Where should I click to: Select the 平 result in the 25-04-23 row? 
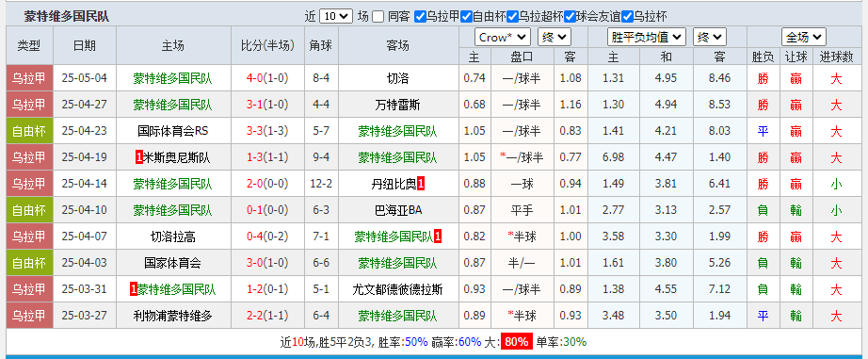(764, 131)
